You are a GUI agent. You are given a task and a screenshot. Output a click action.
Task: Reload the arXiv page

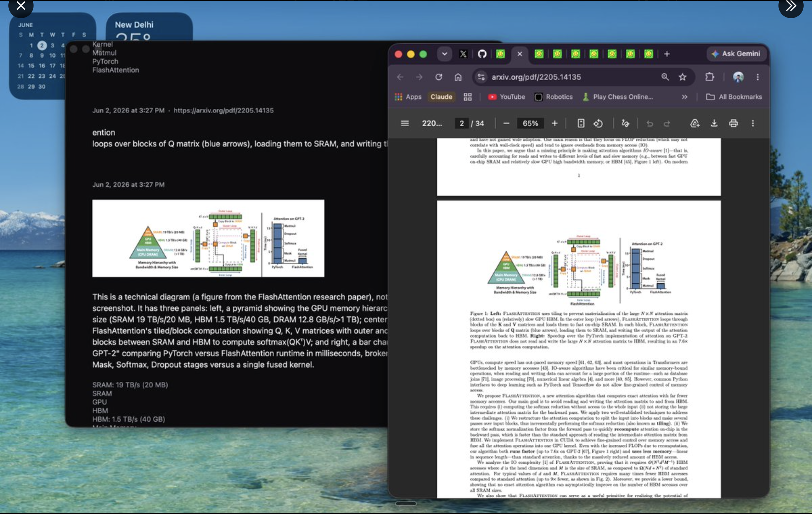pos(438,77)
